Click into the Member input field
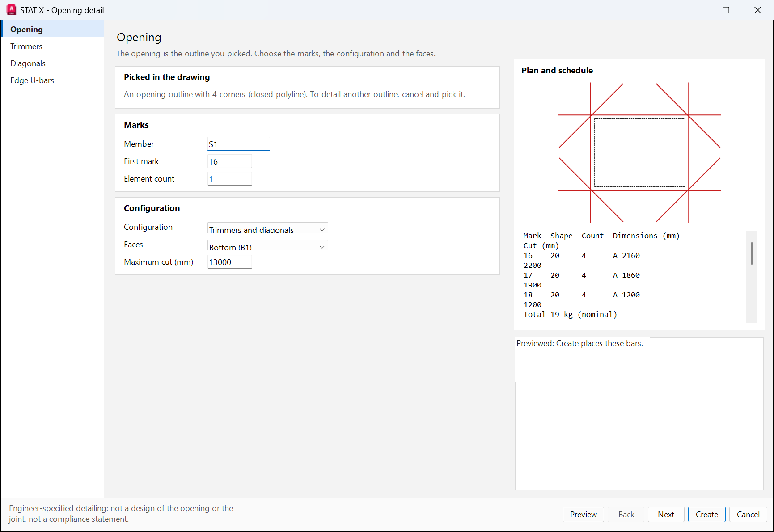The image size is (774, 532). pyautogui.click(x=239, y=144)
